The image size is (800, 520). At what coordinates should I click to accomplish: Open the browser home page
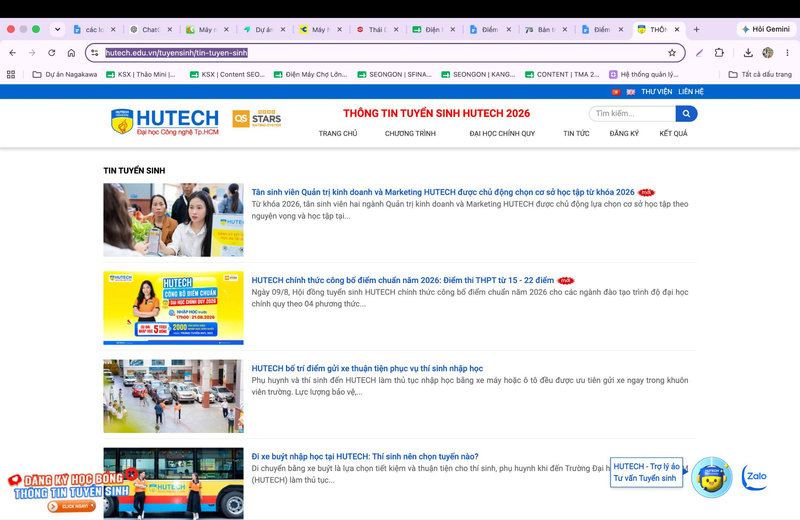click(x=71, y=53)
